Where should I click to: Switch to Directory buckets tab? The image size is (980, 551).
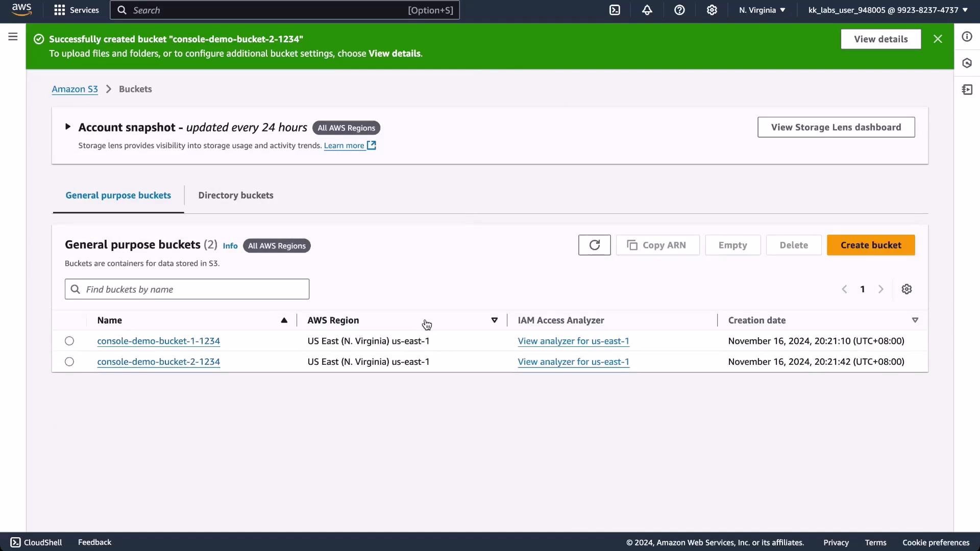pyautogui.click(x=236, y=195)
